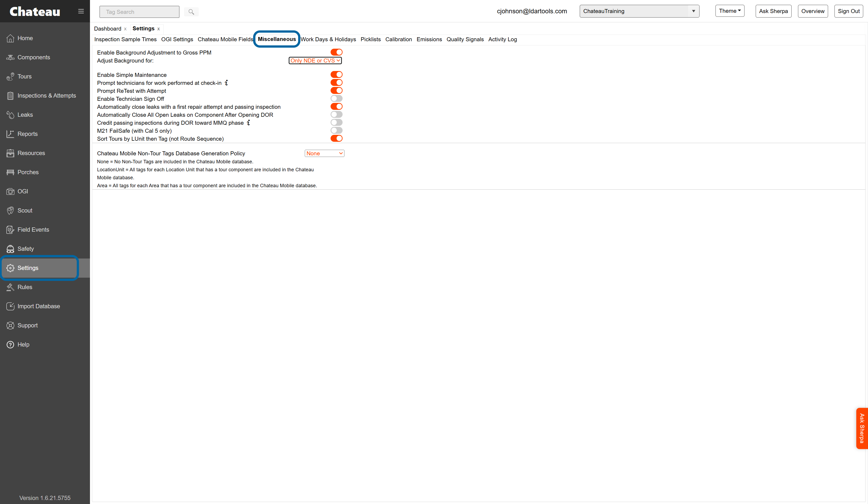Open the Picklists tab

pos(371,39)
